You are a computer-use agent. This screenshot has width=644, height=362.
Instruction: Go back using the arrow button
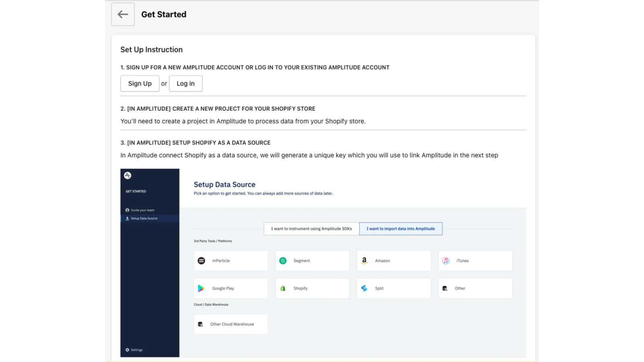(x=123, y=14)
